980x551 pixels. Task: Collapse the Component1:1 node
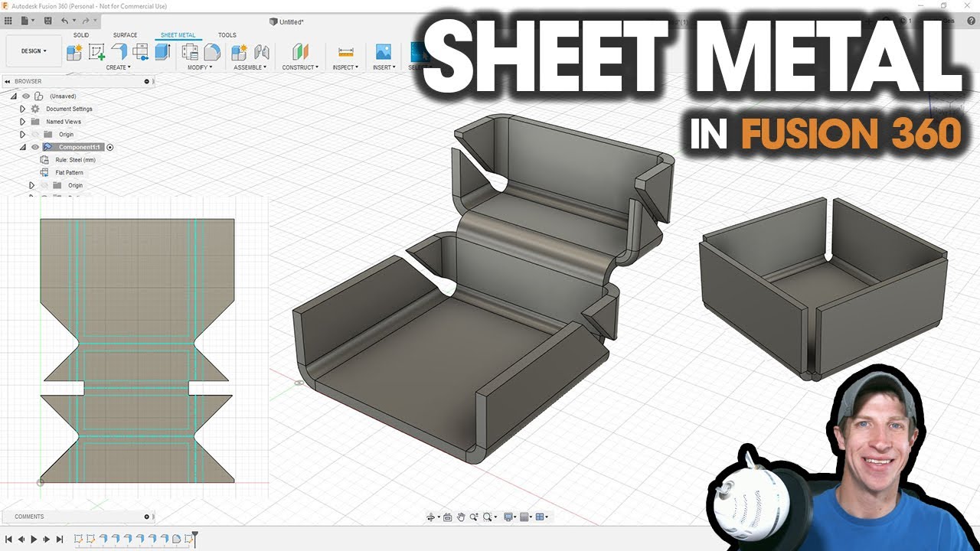pos(22,147)
